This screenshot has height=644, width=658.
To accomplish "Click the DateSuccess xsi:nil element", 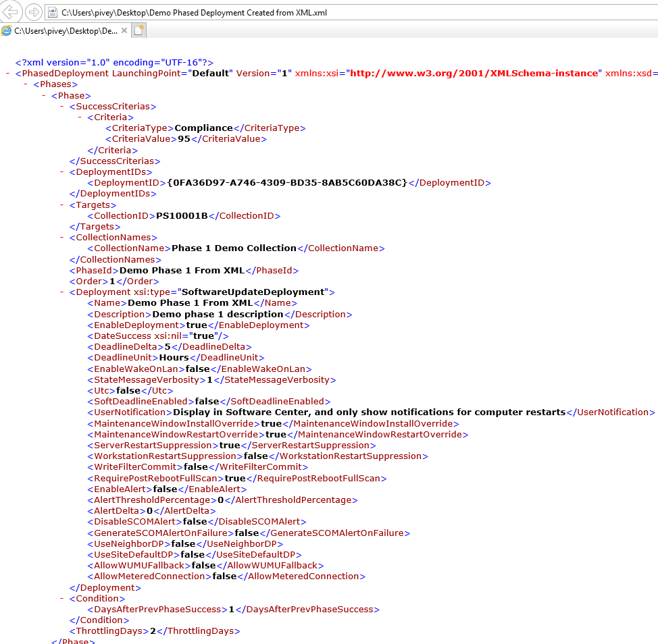I will (158, 336).
